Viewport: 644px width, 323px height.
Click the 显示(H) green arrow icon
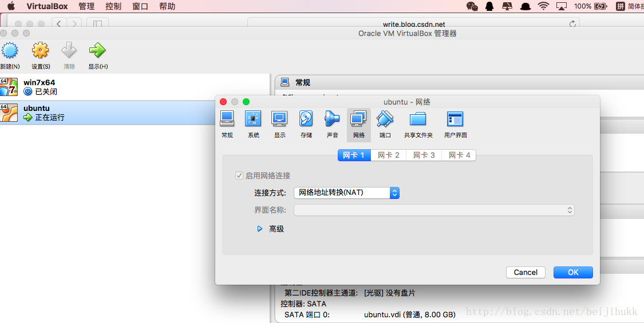point(97,51)
